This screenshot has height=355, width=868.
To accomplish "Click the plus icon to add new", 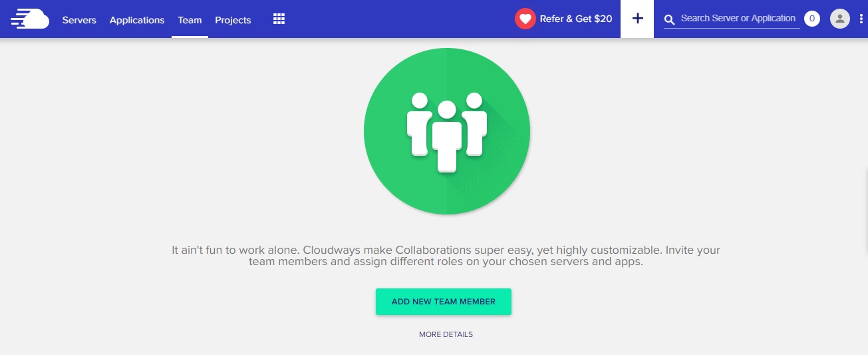I will (x=637, y=19).
